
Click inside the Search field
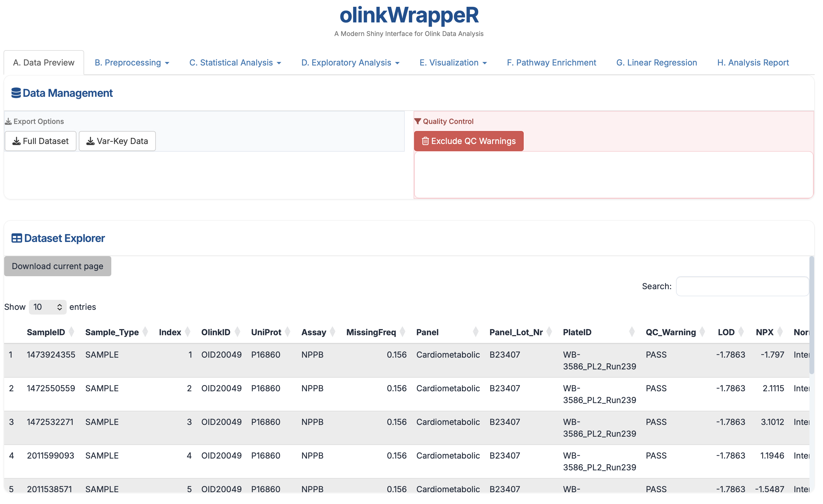742,286
